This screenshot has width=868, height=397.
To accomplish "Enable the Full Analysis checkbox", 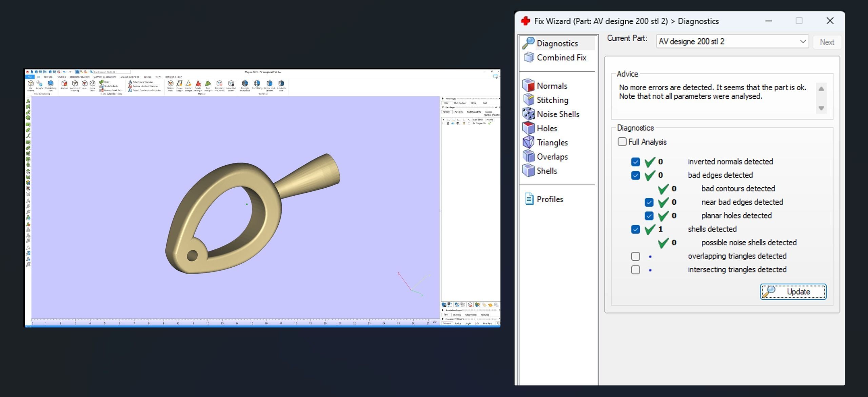I will [x=622, y=142].
